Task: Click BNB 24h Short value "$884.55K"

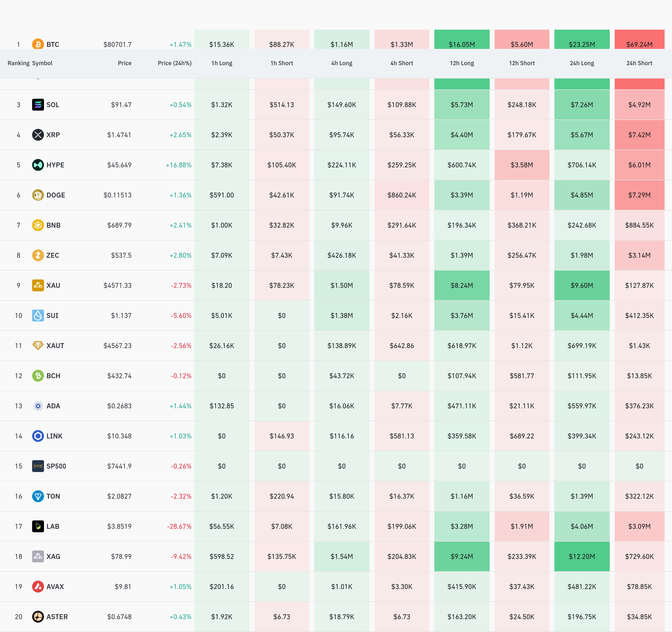Action: [639, 225]
